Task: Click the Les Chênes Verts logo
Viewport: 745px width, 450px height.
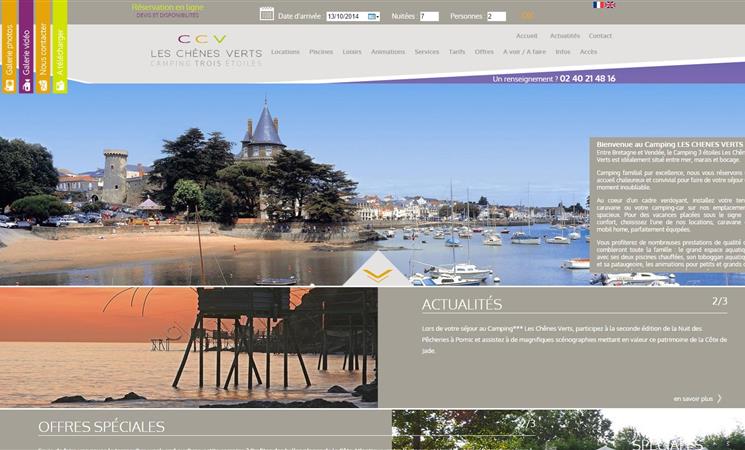Action: (206, 50)
